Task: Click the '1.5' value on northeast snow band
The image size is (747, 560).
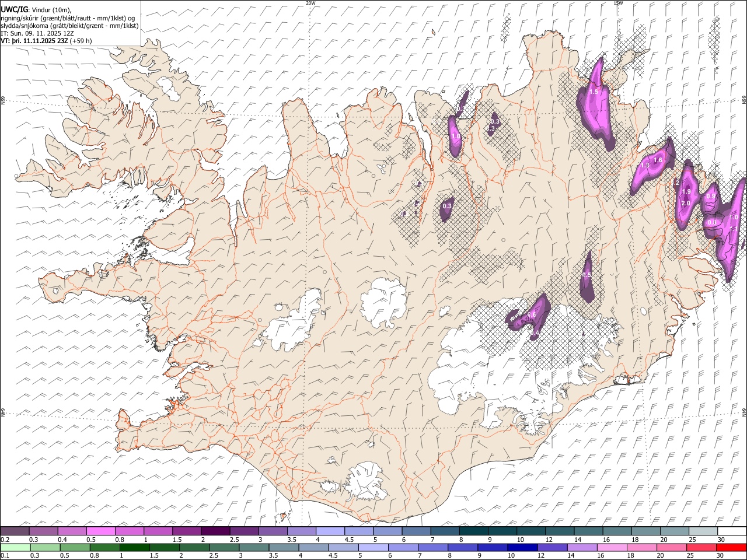Action: 594,92
